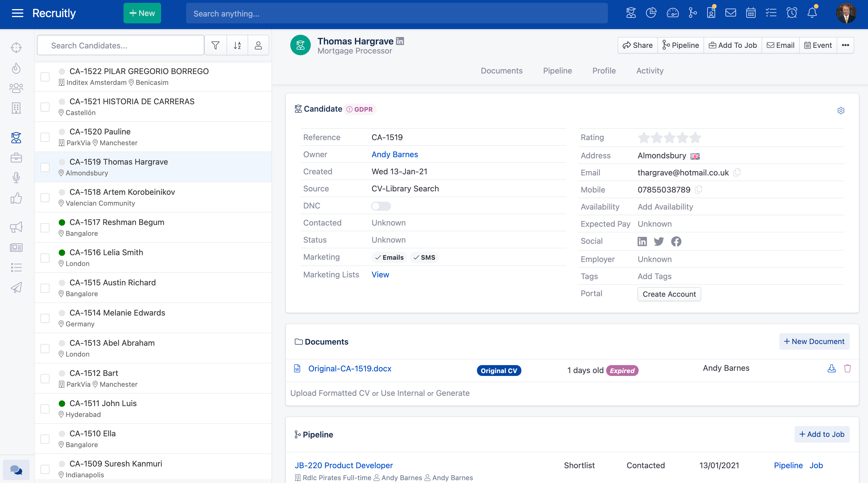This screenshot has height=483, width=868.
Task: Click the A-Z sort icon
Action: 237,45
